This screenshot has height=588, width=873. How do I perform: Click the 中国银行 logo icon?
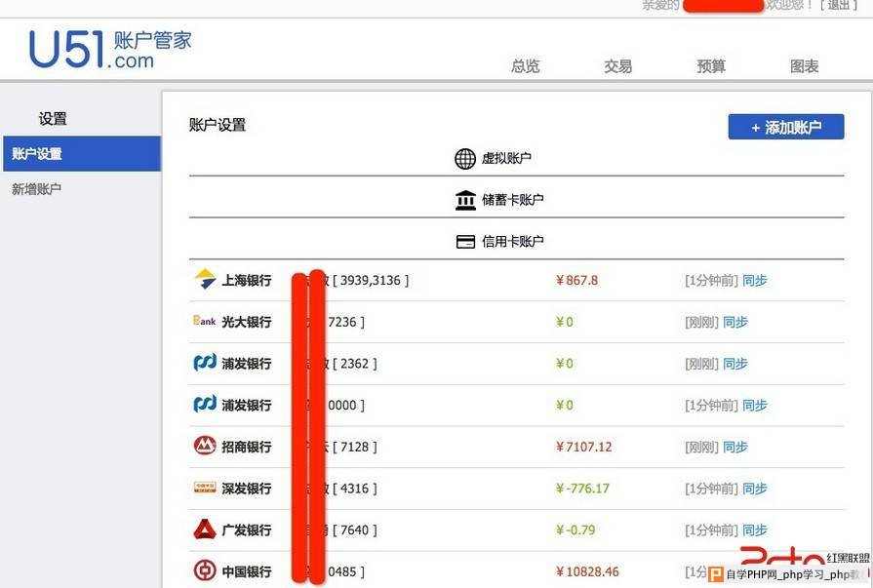(x=204, y=570)
